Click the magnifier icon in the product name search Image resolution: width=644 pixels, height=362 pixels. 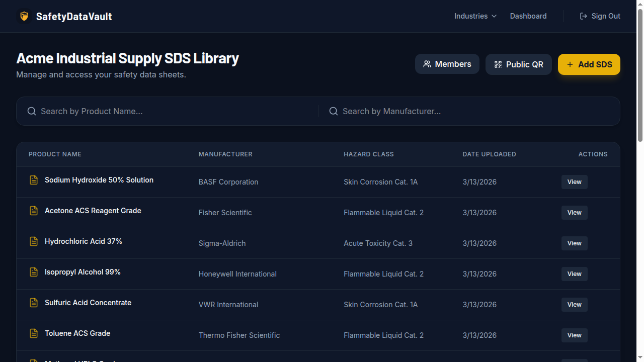click(x=31, y=111)
